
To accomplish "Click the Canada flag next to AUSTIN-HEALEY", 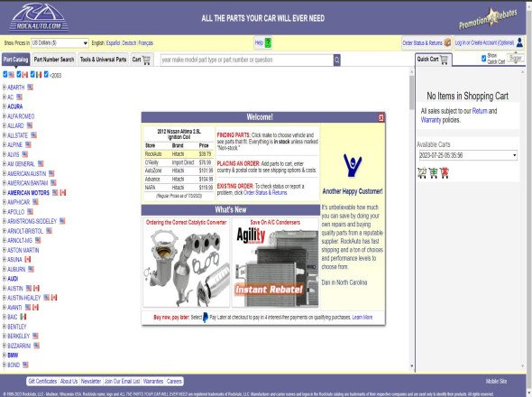I will pyautogui.click(x=54, y=298).
